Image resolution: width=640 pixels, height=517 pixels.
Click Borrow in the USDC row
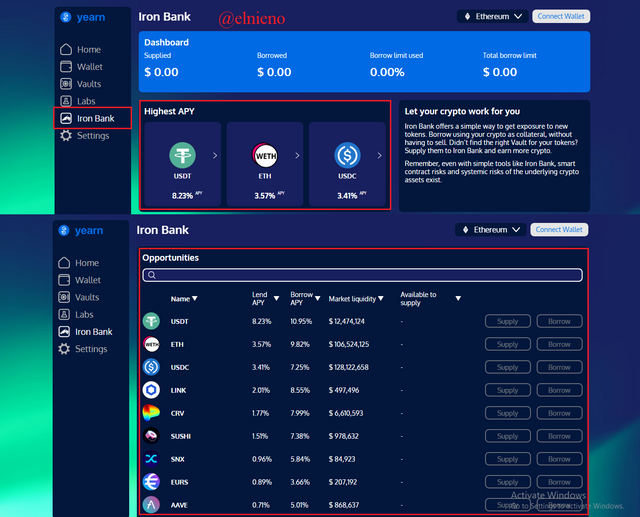pos(559,367)
